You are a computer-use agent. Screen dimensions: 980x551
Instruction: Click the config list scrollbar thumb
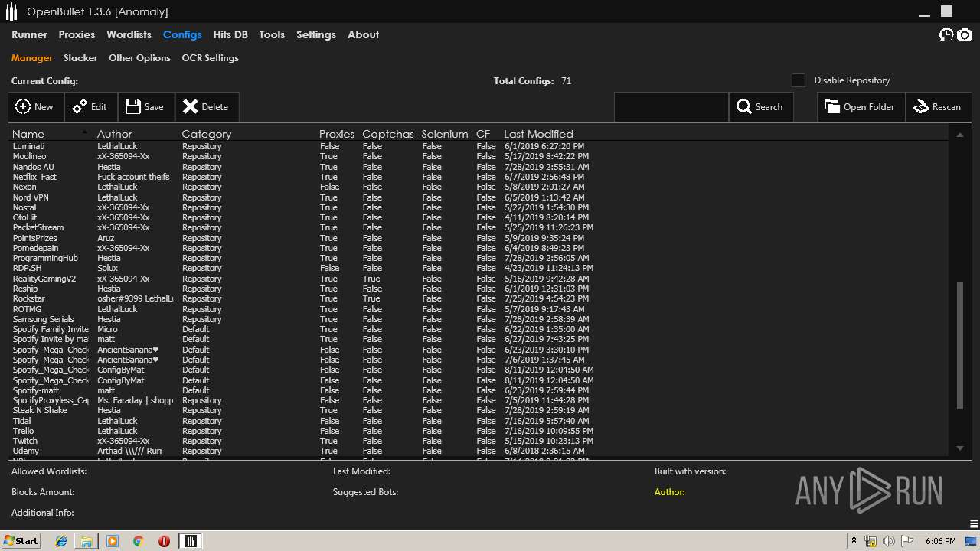[x=960, y=345]
